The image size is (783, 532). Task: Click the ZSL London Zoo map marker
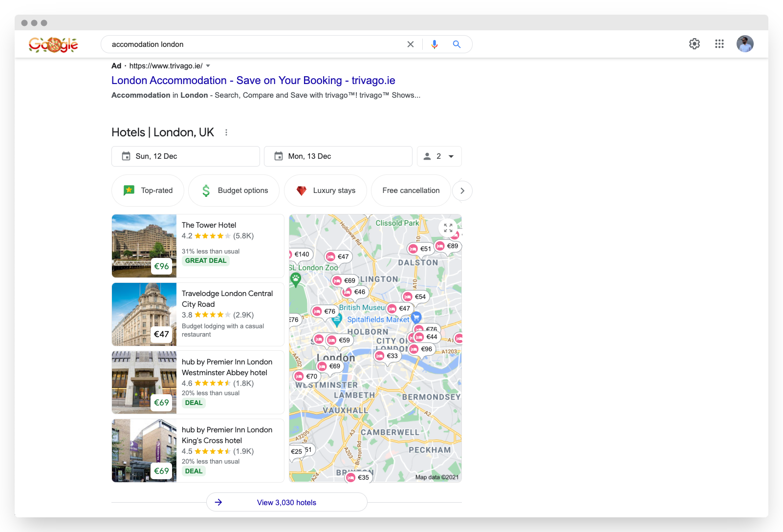[x=295, y=279]
